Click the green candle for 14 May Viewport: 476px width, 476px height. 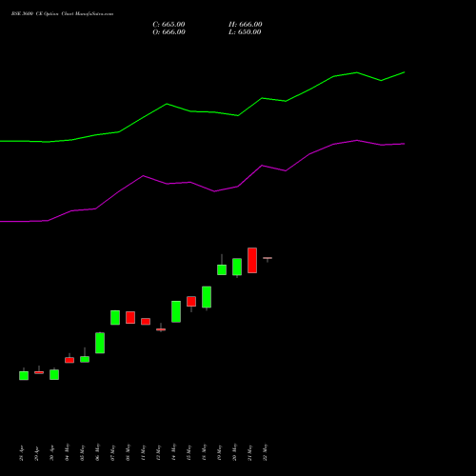176,311
